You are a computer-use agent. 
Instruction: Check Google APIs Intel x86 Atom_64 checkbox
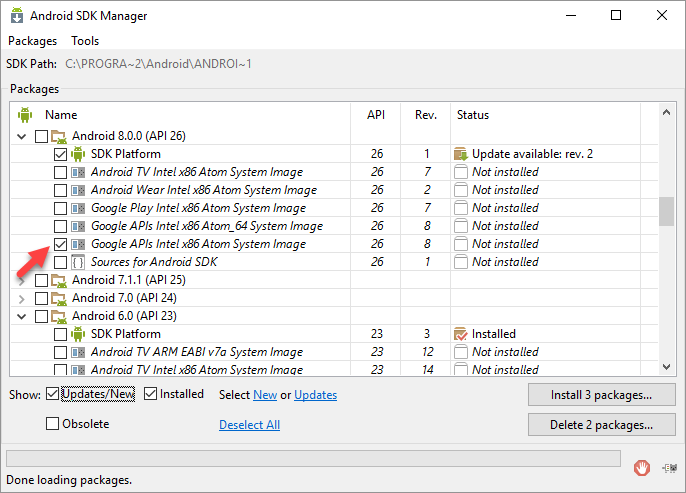pos(60,226)
